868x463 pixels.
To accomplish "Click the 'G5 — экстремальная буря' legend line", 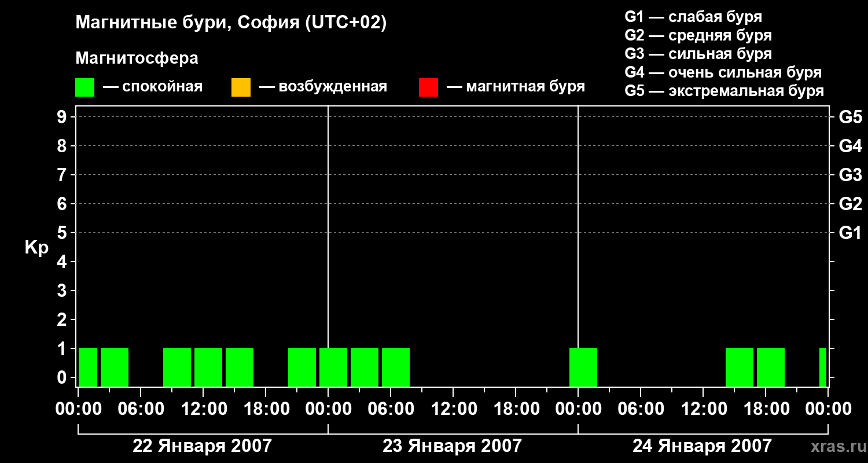I will click(x=724, y=91).
